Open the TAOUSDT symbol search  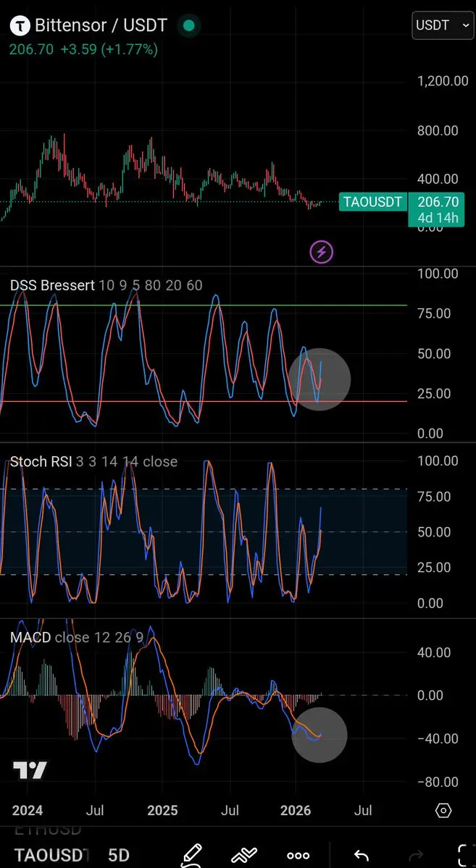click(x=51, y=855)
